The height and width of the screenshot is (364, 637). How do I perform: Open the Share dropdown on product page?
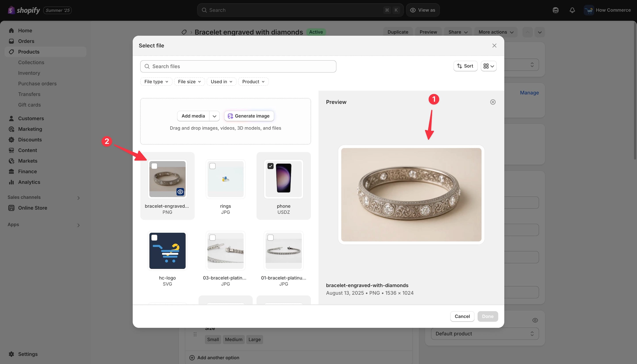tap(458, 32)
